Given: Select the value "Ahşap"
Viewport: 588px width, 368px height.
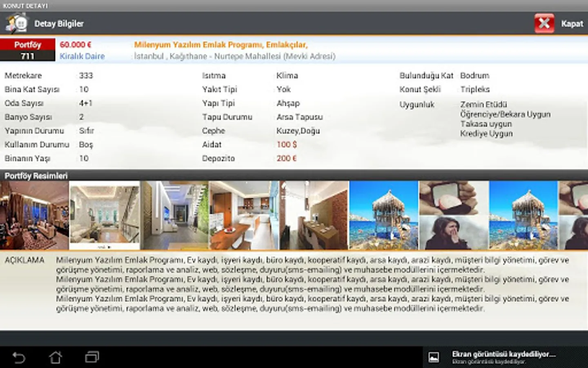Looking at the screenshot, I should tap(288, 104).
